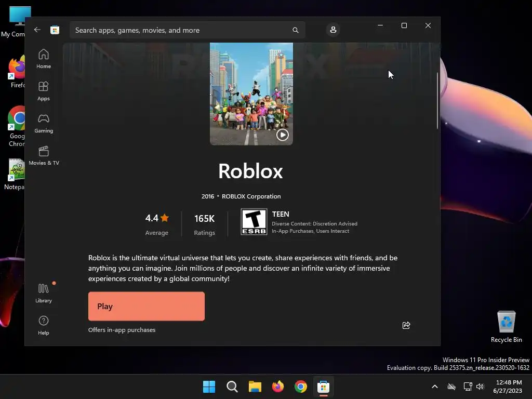The height and width of the screenshot is (399, 532).
Task: Click the Search apps, games, movies field
Action: pyautogui.click(x=187, y=30)
